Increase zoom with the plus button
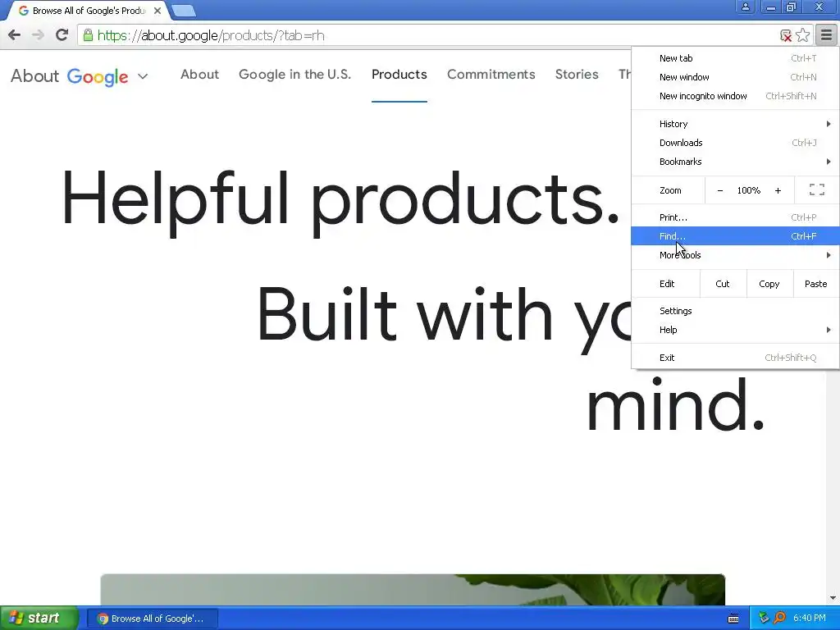The height and width of the screenshot is (630, 840). click(x=778, y=190)
